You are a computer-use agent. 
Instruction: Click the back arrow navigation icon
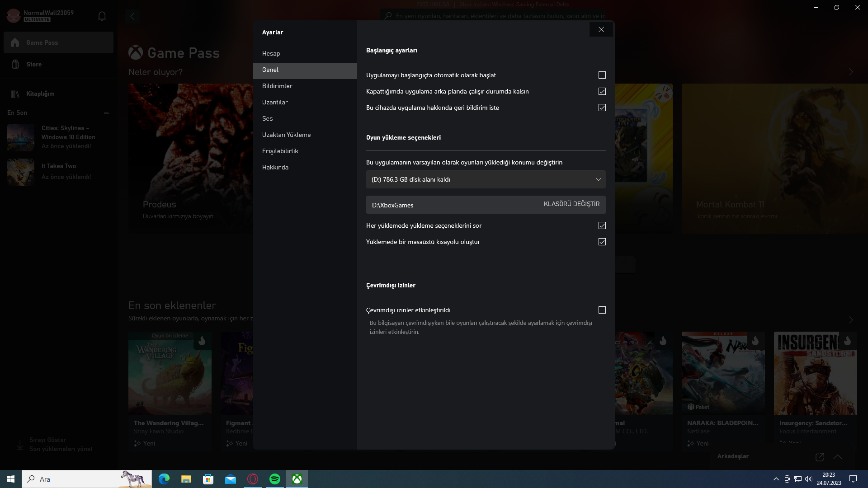[x=132, y=16]
